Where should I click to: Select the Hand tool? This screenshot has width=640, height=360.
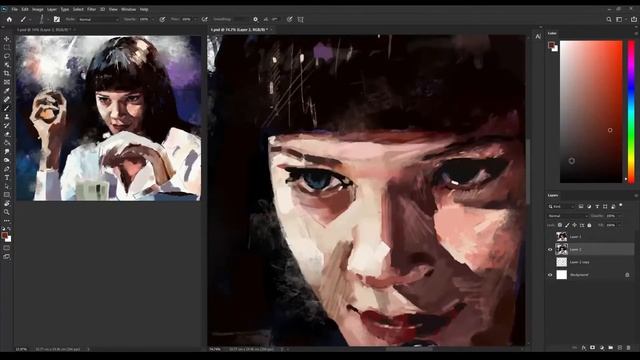7,203
